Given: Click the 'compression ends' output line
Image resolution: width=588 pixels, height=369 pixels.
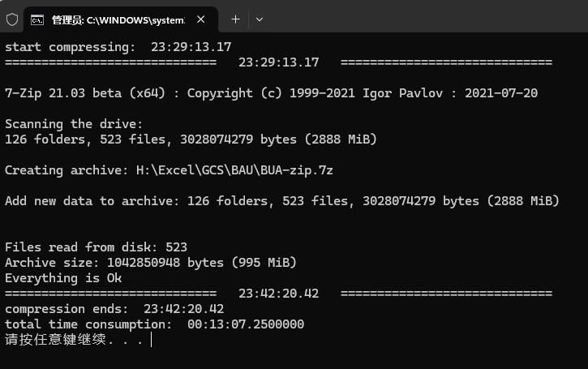Looking at the screenshot, I should point(114,309).
